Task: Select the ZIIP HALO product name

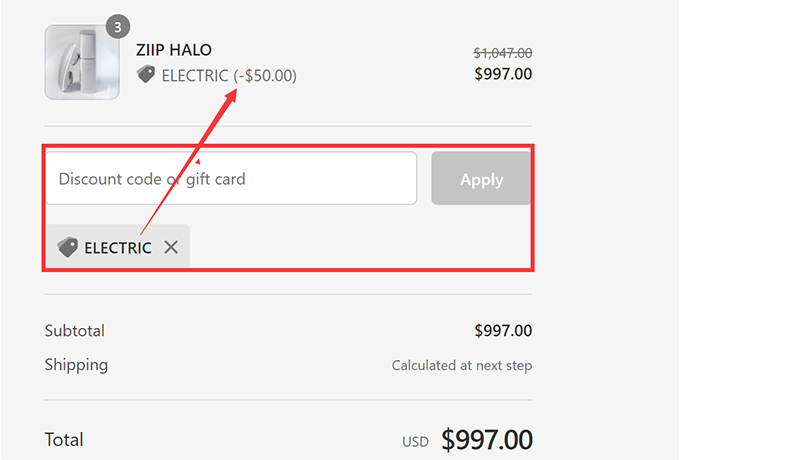Action: tap(174, 50)
